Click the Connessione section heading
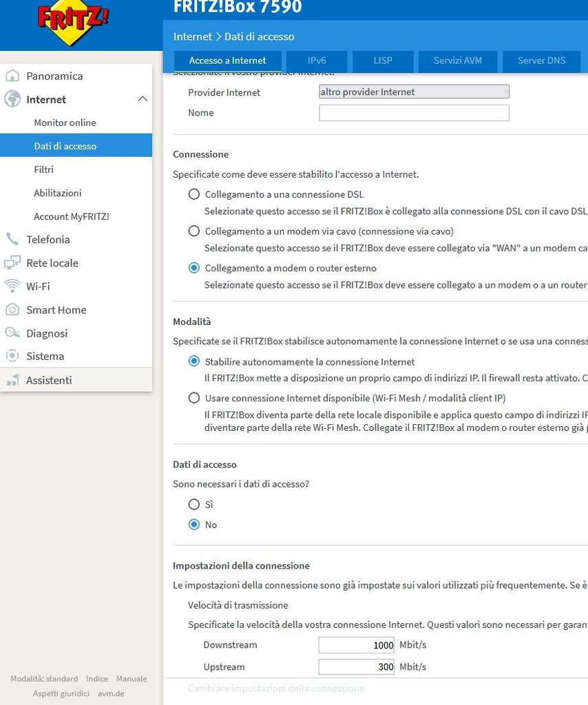 pyautogui.click(x=200, y=154)
